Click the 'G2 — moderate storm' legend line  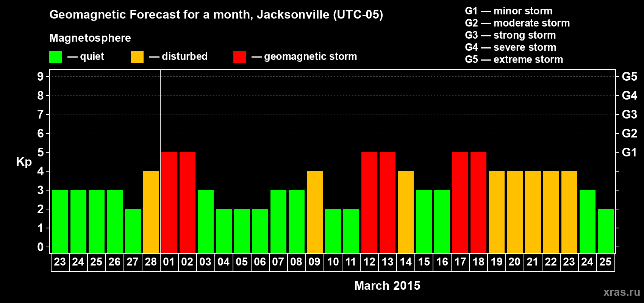pyautogui.click(x=517, y=23)
